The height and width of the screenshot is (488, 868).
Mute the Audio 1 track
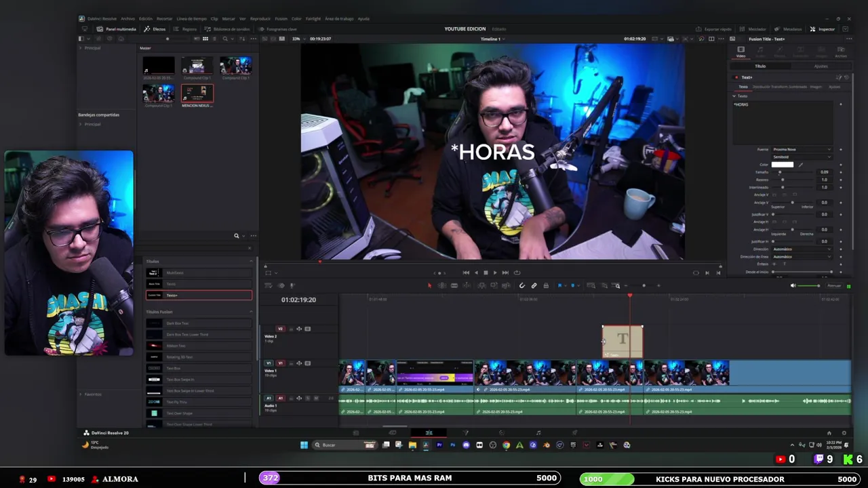[x=316, y=398]
